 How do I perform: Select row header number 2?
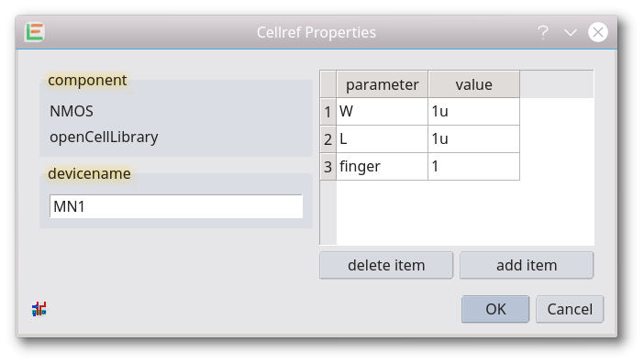(x=328, y=138)
